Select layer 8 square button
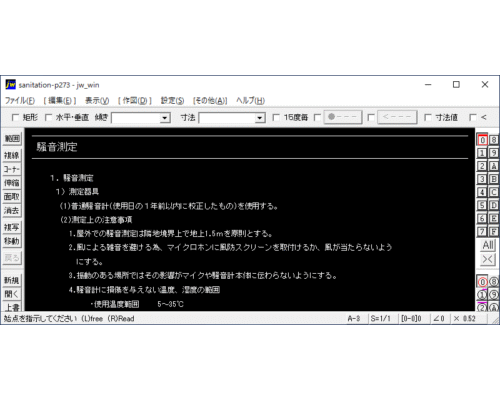500x400 pixels. coord(494,140)
